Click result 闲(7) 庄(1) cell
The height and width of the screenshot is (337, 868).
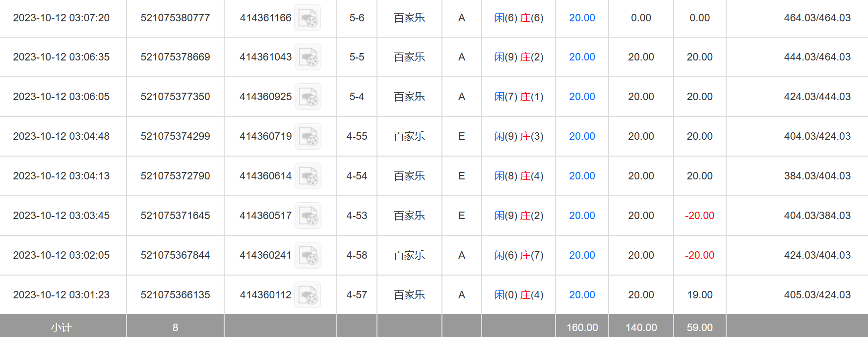coord(519,97)
